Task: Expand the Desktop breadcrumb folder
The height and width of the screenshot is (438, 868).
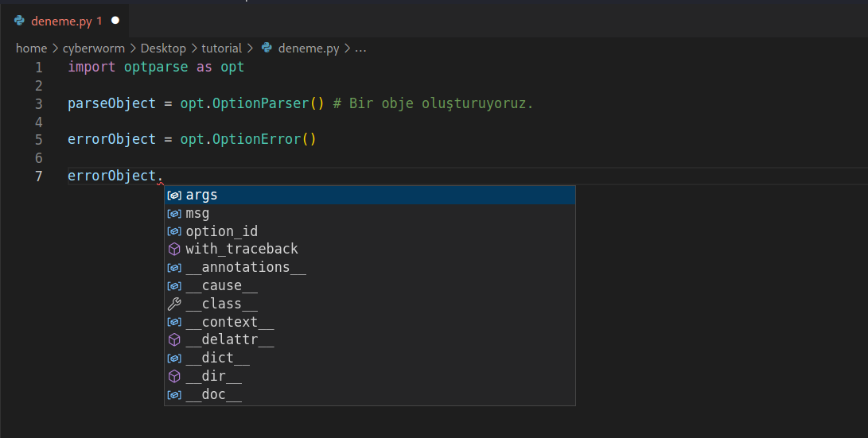Action: tap(163, 48)
